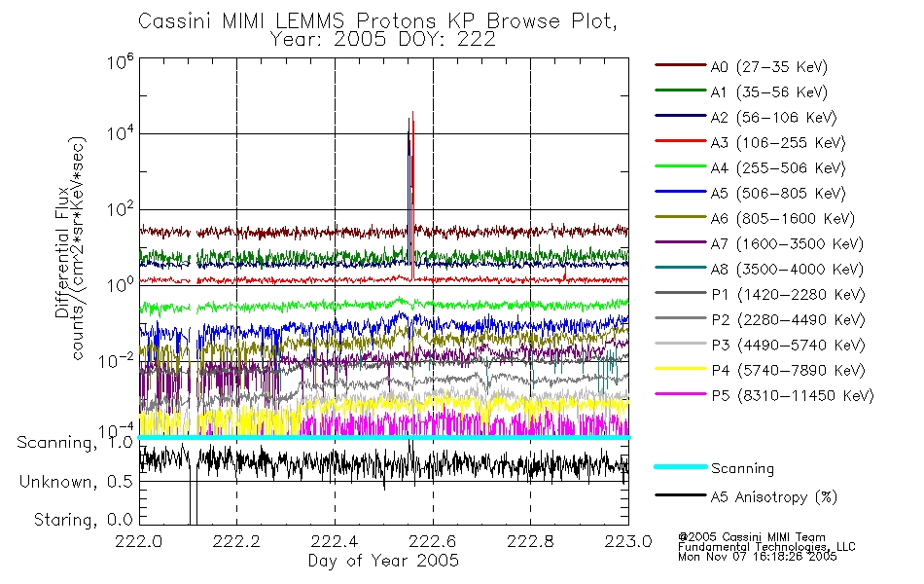The image size is (924, 584).
Task: Click the dark red A0 legend line swatch
Action: (x=681, y=65)
